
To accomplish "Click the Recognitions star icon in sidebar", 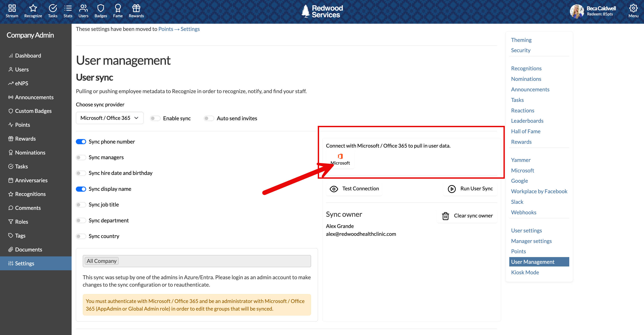I will (x=11, y=194).
